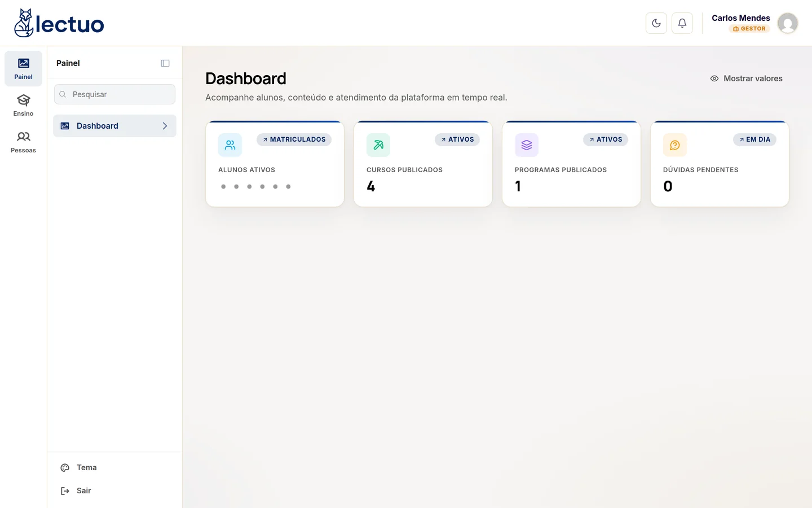Click the hidden Alunos Ativos dotted value
The width and height of the screenshot is (812, 508).
pos(255,186)
